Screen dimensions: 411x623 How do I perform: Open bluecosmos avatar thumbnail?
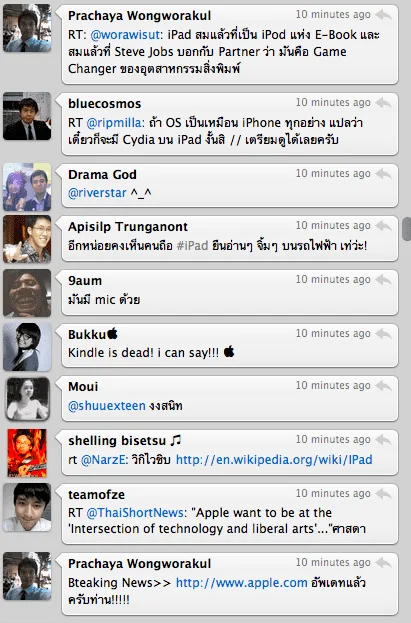click(x=27, y=116)
